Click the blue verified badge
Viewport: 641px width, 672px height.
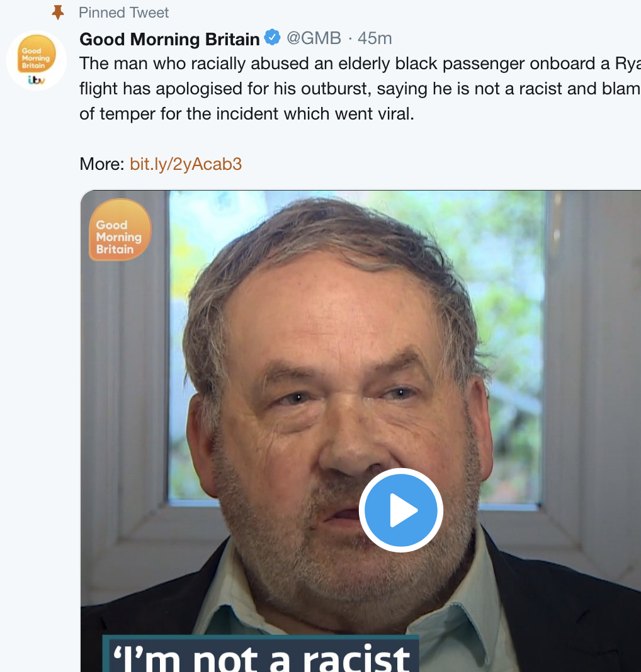point(272,38)
